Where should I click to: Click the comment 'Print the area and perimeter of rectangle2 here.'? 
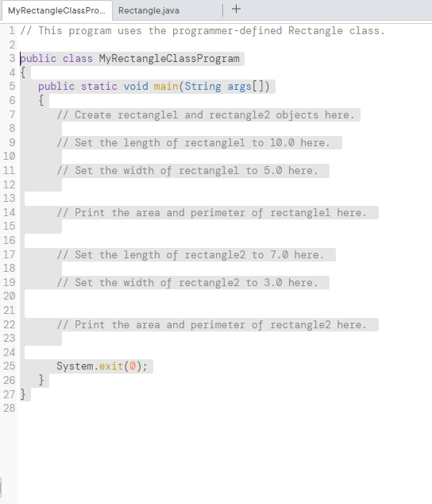point(212,324)
